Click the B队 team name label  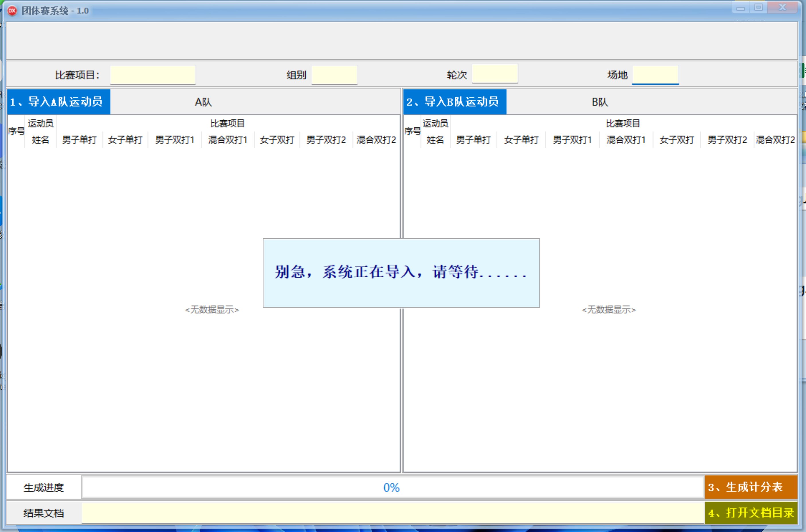600,102
